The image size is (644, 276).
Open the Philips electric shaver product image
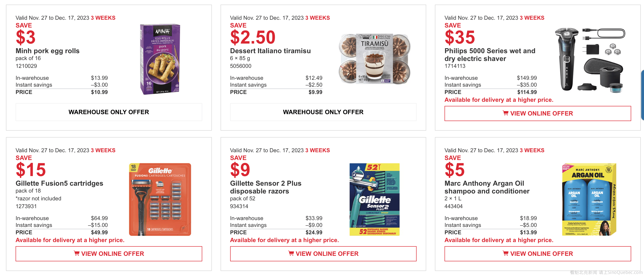pyautogui.click(x=590, y=59)
